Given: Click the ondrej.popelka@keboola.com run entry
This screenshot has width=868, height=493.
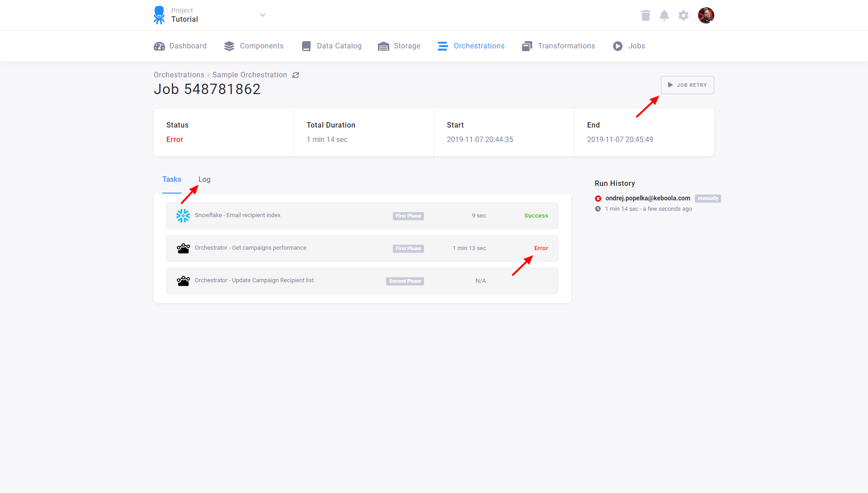Looking at the screenshot, I should (647, 198).
